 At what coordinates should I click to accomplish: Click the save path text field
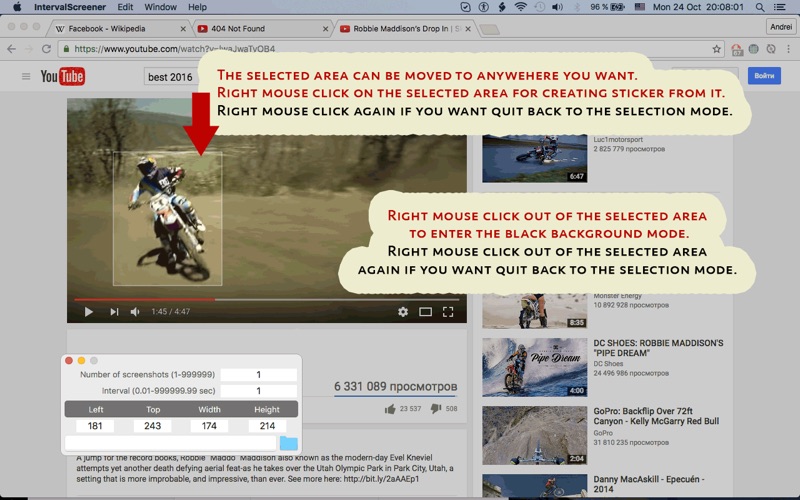tap(170, 443)
